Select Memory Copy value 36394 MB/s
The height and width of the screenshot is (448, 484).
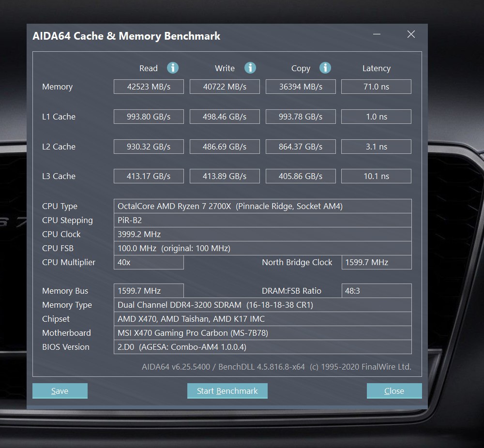(301, 87)
